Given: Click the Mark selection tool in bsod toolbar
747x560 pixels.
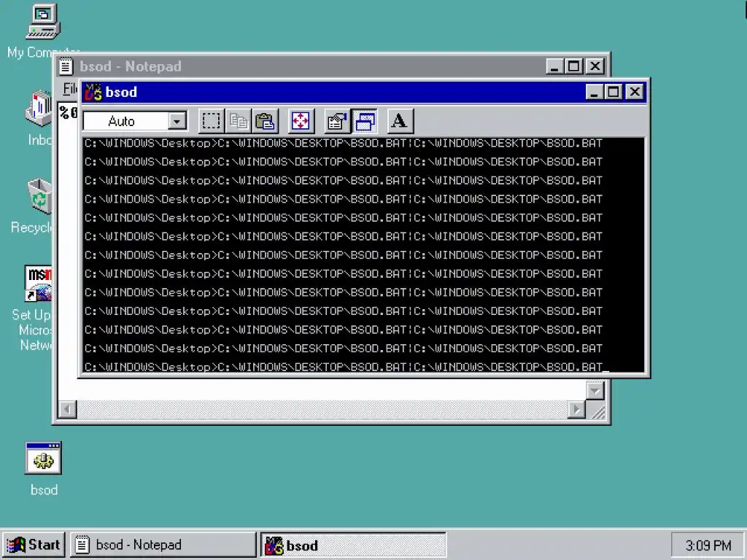Looking at the screenshot, I should [x=211, y=121].
